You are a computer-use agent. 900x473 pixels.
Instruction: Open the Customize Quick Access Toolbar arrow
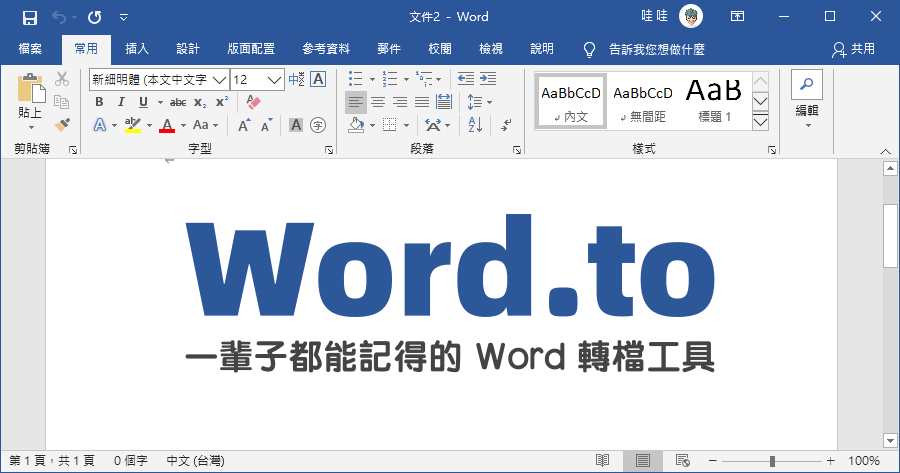(123, 18)
